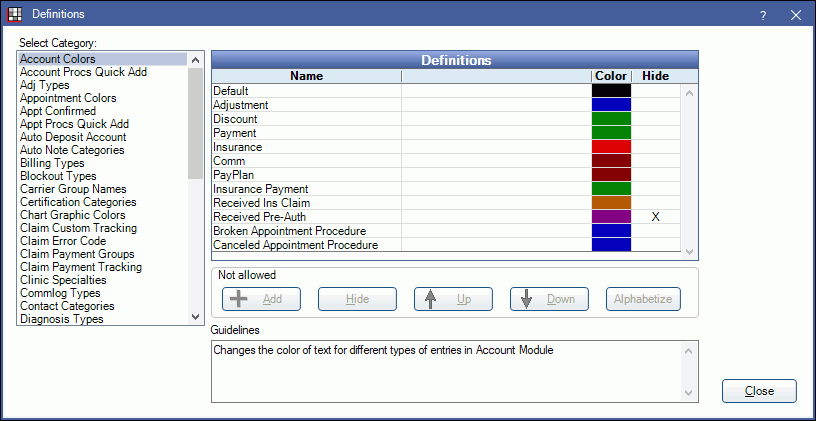
Task: Click the Down arrow button
Action: tap(549, 299)
